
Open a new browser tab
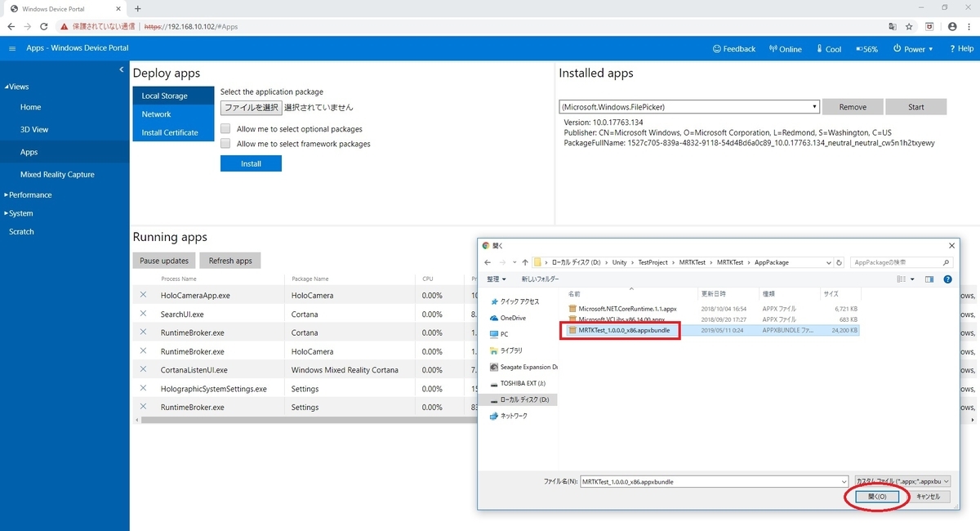(x=137, y=8)
